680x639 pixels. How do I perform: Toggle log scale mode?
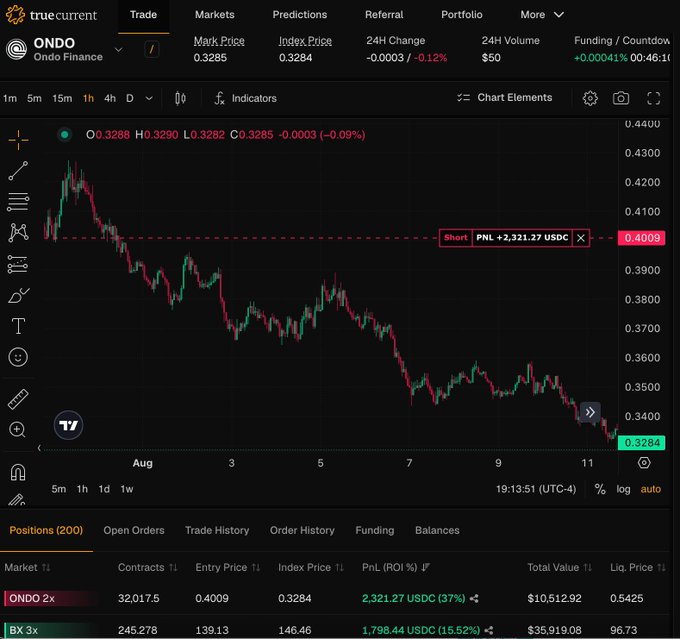pos(623,489)
